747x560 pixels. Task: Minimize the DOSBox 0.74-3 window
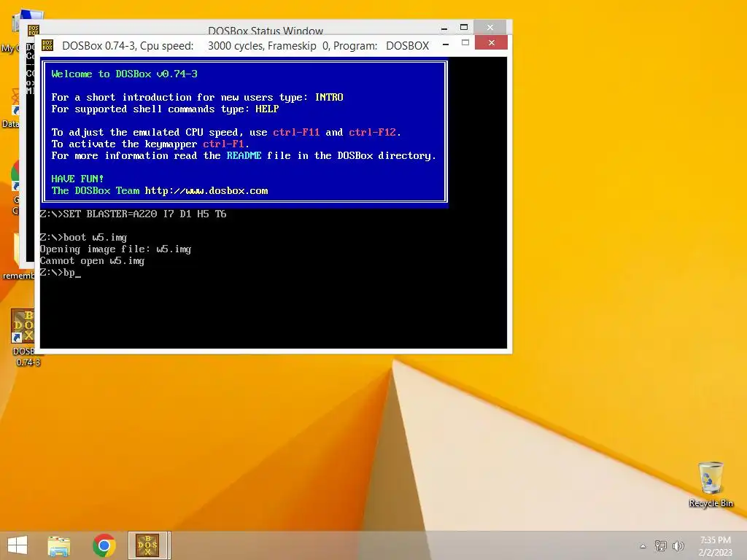[446, 44]
